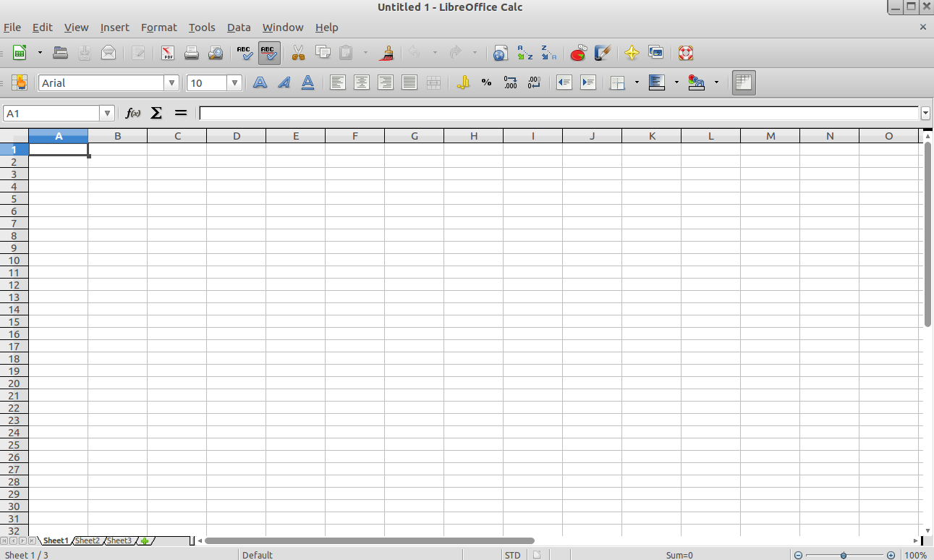Show Draw Functions toolbar

click(603, 53)
